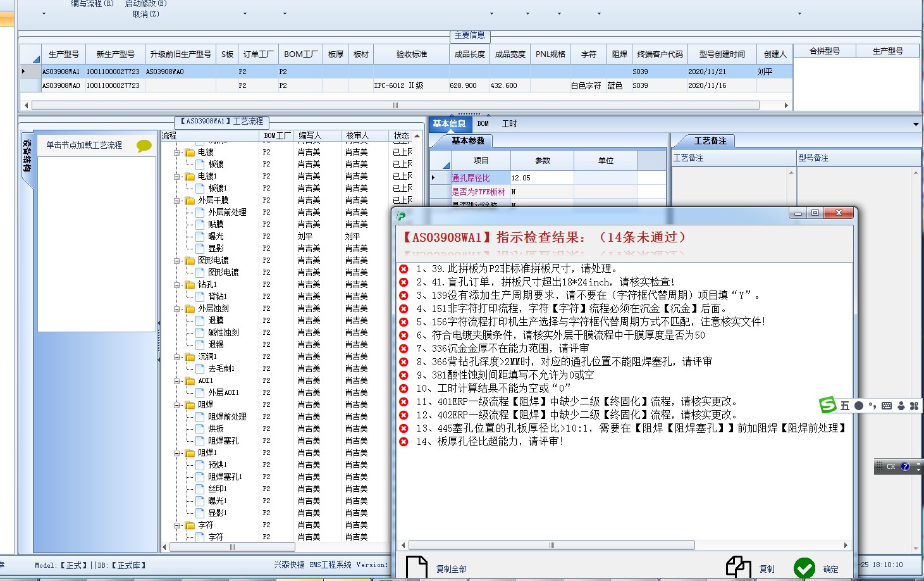Click the 复制全部 document icon

[x=417, y=568]
